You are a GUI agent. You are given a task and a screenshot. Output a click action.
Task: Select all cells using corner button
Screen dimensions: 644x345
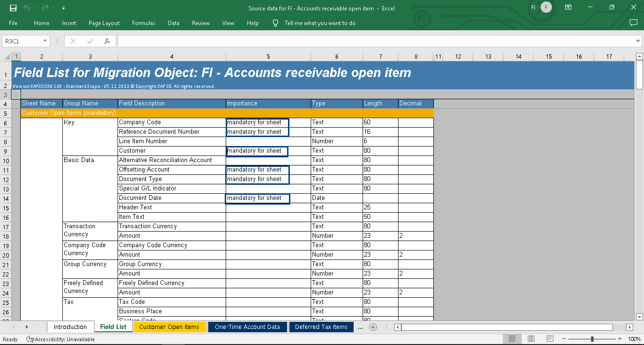coord(6,57)
